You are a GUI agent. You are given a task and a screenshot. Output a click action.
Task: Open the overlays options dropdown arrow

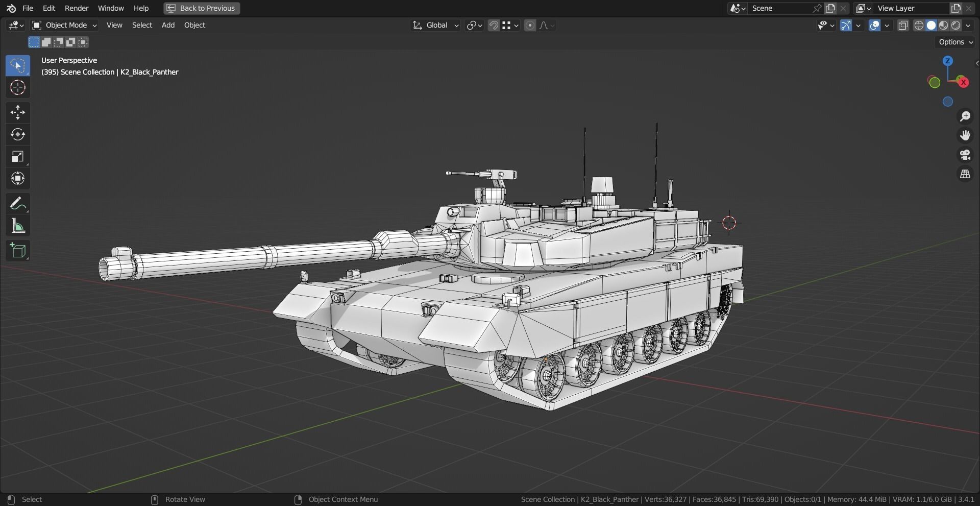(x=887, y=25)
